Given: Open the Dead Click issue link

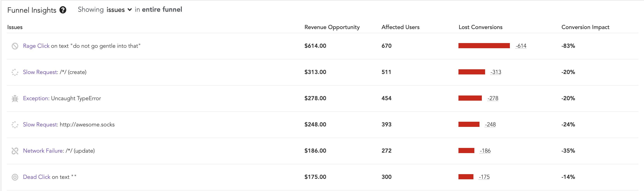Looking at the screenshot, I should pyautogui.click(x=36, y=177).
